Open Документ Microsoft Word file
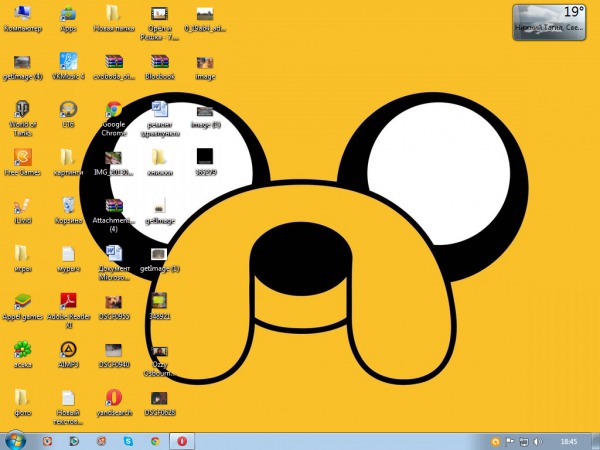Viewport: 600px width, 450px height. coord(114,262)
